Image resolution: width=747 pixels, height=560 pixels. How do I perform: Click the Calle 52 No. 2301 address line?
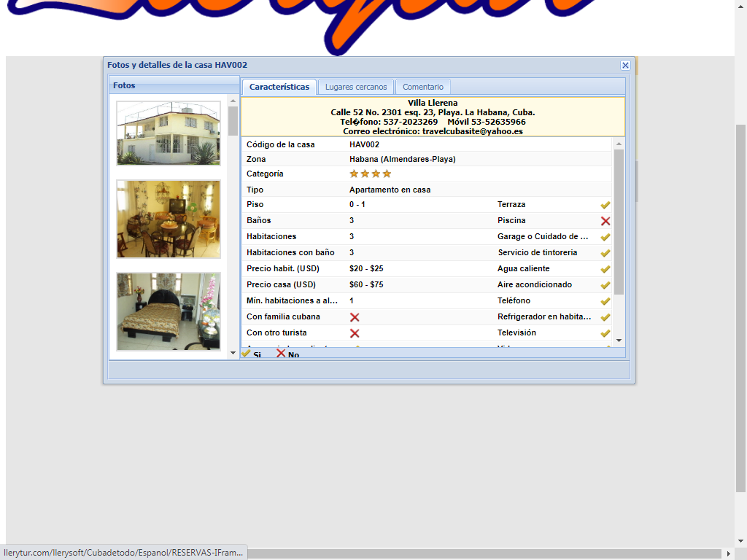click(x=433, y=112)
